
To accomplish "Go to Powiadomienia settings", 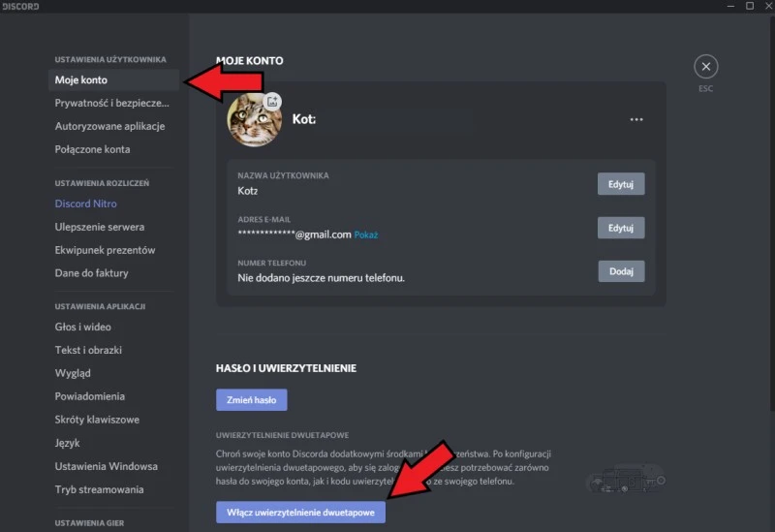I will click(x=113, y=396).
